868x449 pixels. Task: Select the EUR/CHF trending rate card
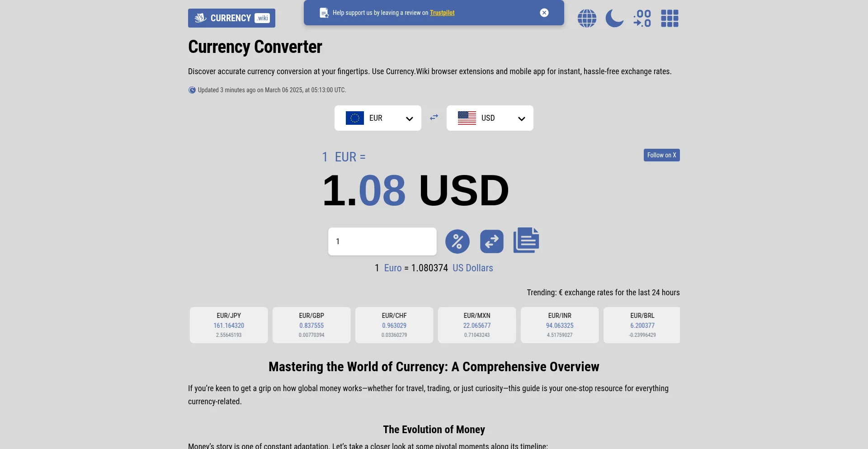(x=394, y=325)
